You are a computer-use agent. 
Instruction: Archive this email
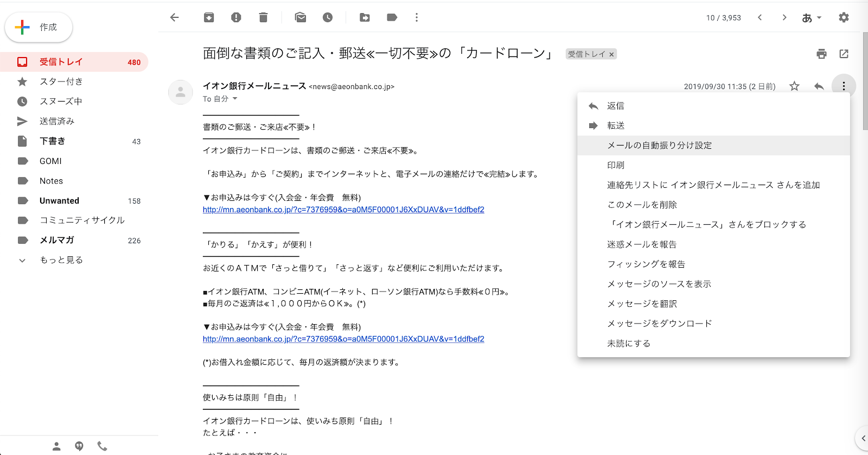[x=209, y=17]
